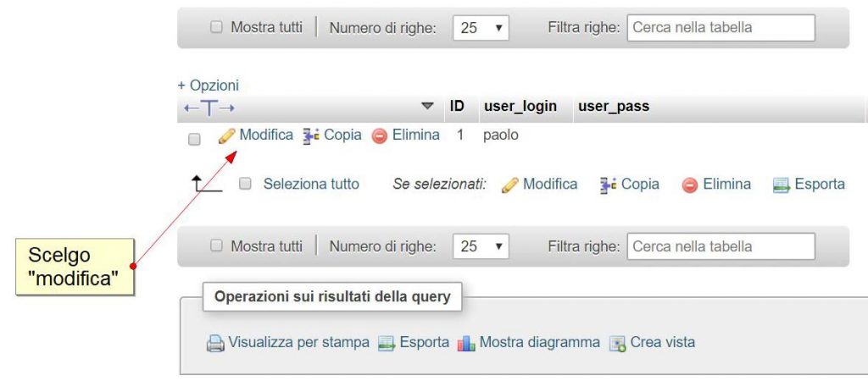Screen dimensions: 868x381
Task: Click the pencil icon in paolo's row
Action: pos(226,135)
